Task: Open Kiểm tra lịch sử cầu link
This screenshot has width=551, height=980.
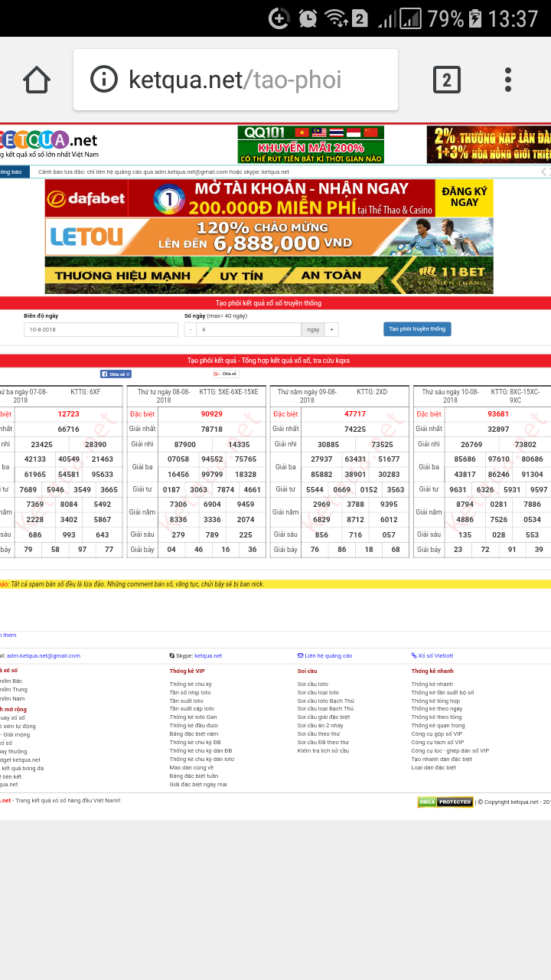Action: pos(323,751)
